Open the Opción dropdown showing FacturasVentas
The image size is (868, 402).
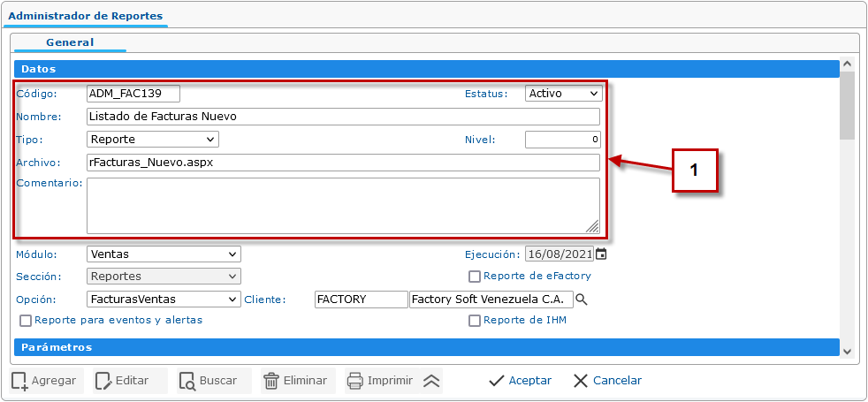click(x=164, y=300)
